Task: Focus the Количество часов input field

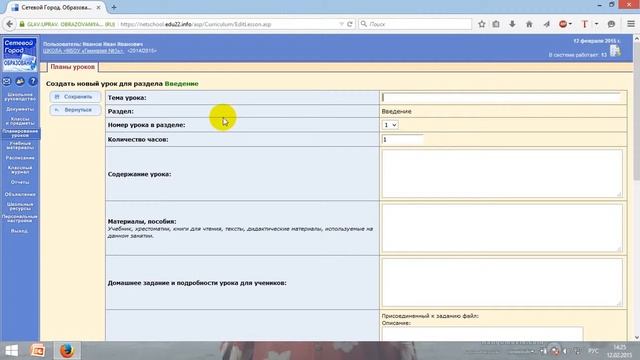Action: pyautogui.click(x=402, y=140)
